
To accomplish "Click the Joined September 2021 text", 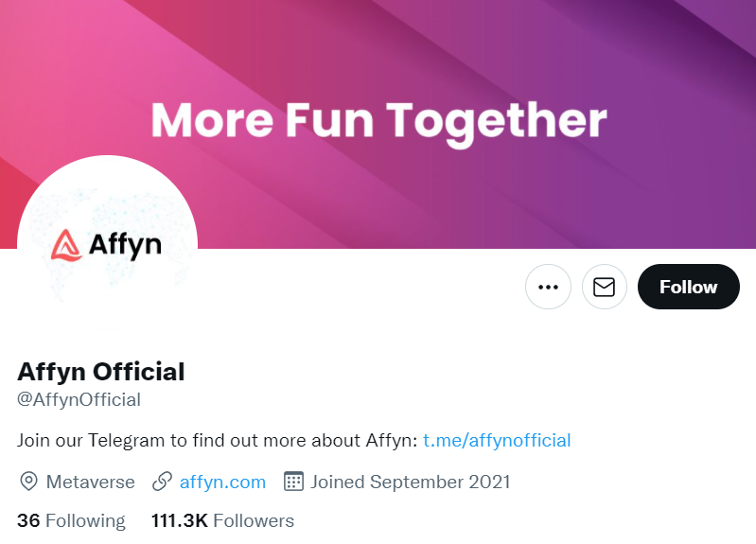I will pos(411,482).
